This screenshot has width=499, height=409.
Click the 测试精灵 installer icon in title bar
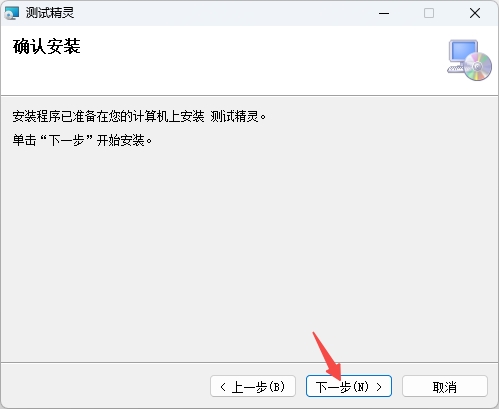11,13
